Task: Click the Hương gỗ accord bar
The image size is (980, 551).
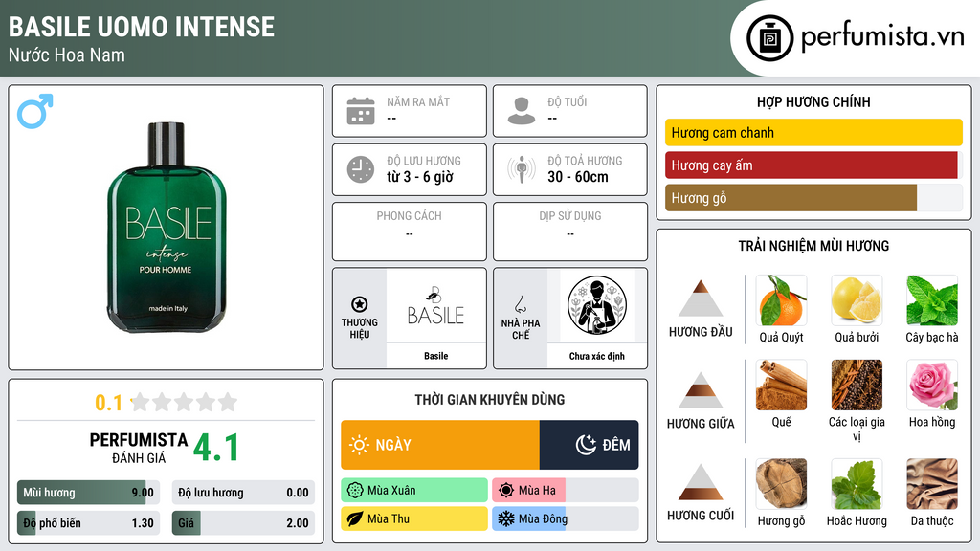Action: coord(791,198)
